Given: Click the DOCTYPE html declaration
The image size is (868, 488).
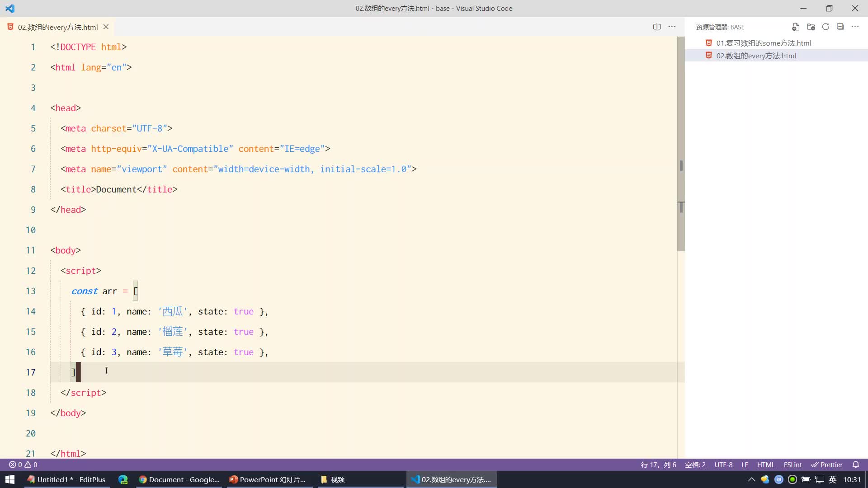Looking at the screenshot, I should [89, 47].
